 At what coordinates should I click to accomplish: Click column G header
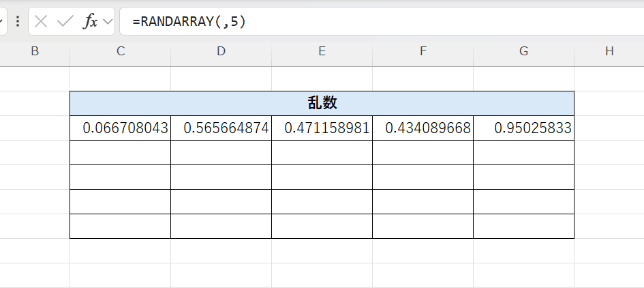coord(523,51)
